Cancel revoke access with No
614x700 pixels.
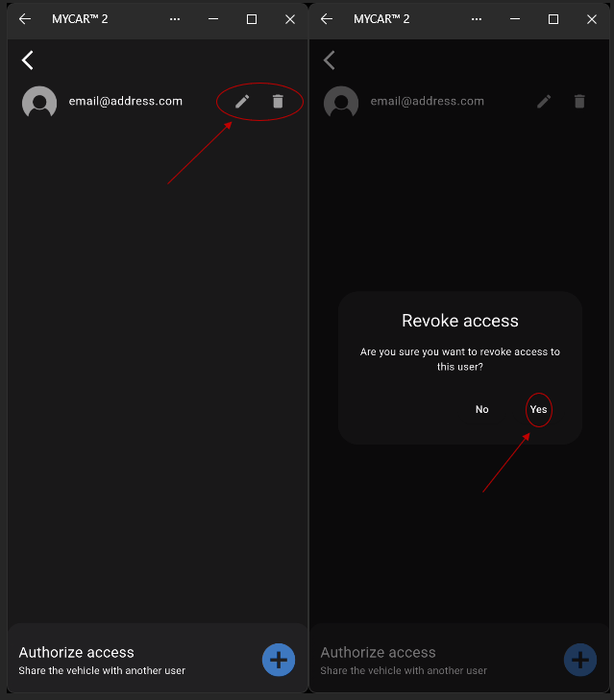[x=481, y=409]
